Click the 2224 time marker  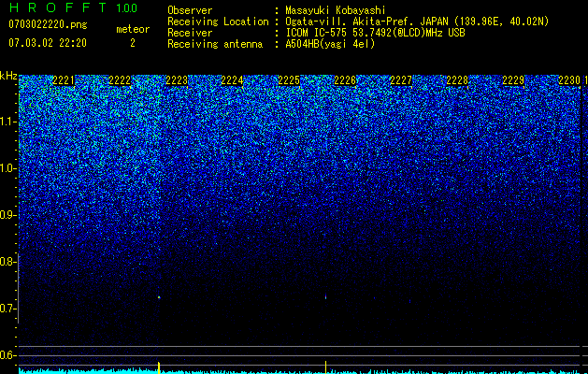click(x=232, y=80)
